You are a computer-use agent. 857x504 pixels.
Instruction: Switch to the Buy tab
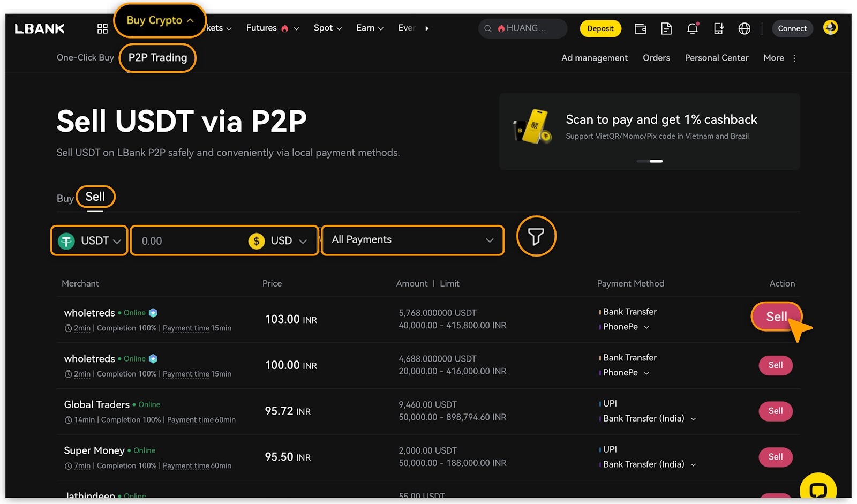pyautogui.click(x=65, y=198)
